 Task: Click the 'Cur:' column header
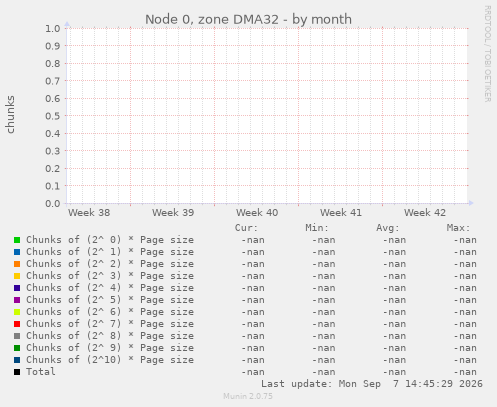click(246, 228)
